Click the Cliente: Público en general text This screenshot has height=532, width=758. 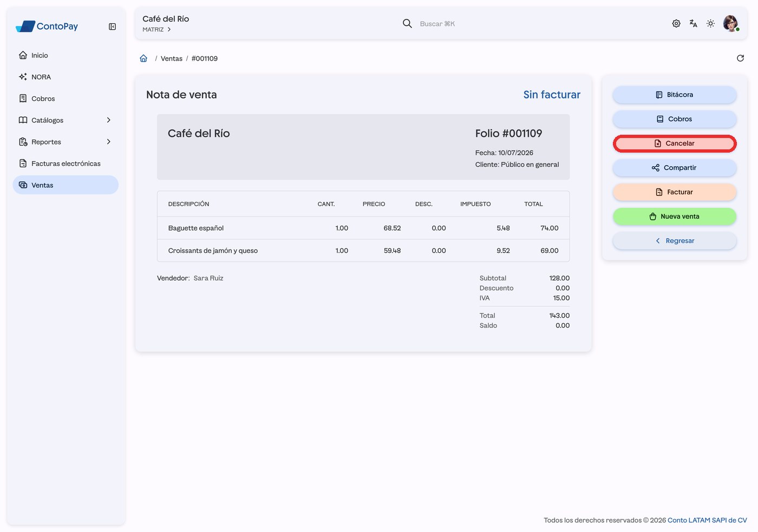pyautogui.click(x=517, y=165)
